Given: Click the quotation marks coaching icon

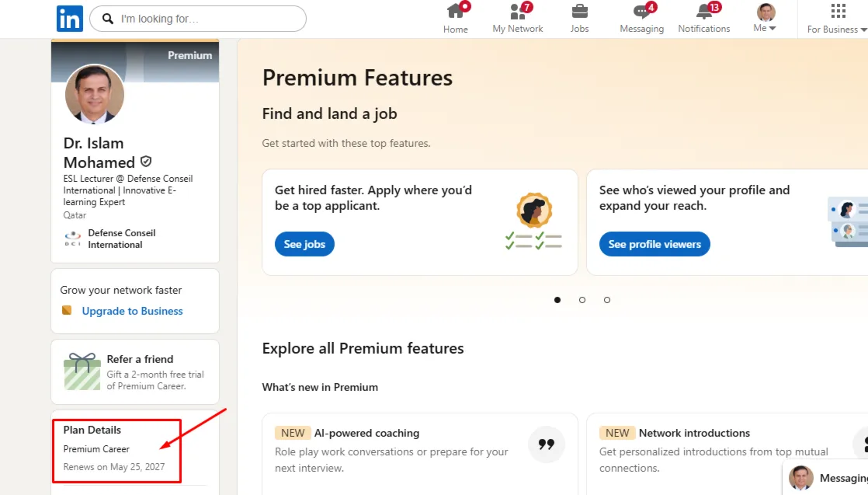Looking at the screenshot, I should click(x=547, y=444).
